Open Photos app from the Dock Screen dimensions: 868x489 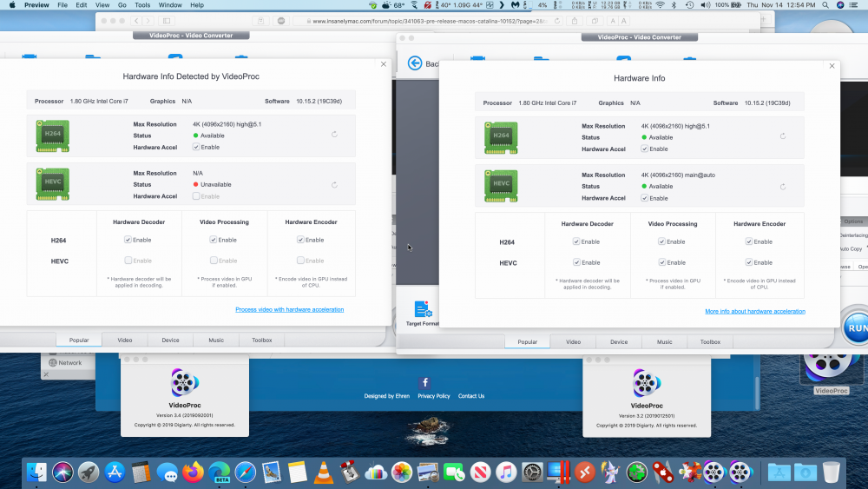click(402, 472)
